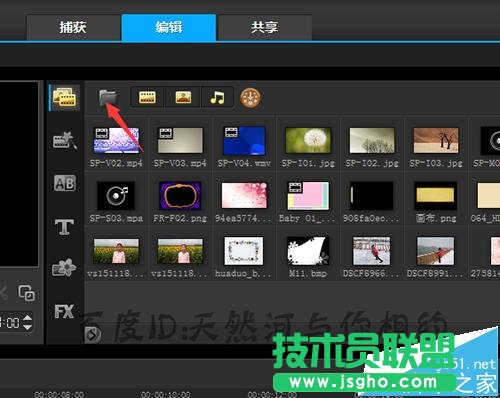The height and width of the screenshot is (398, 500).
Task: Select the M11.bmp mask thumbnail
Action: click(308, 251)
